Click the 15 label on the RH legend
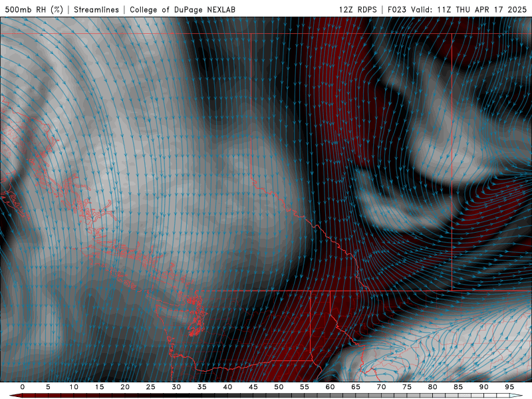The image size is (532, 399). (x=99, y=387)
